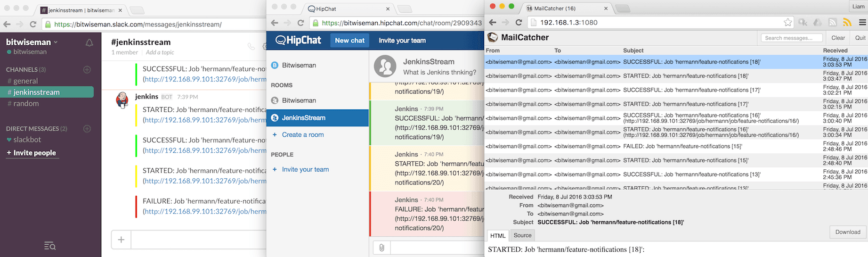
Task: Open the Liam Chrome profile menu
Action: coord(858,7)
